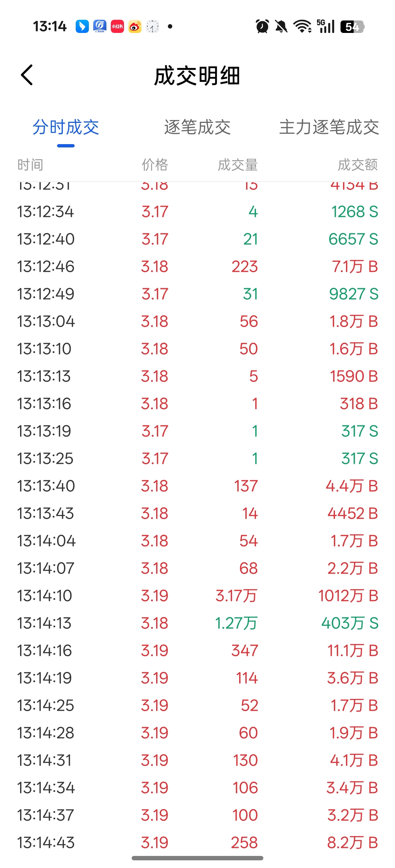395x868 pixels.
Task: Tap the back arrow icon
Action: [x=27, y=75]
